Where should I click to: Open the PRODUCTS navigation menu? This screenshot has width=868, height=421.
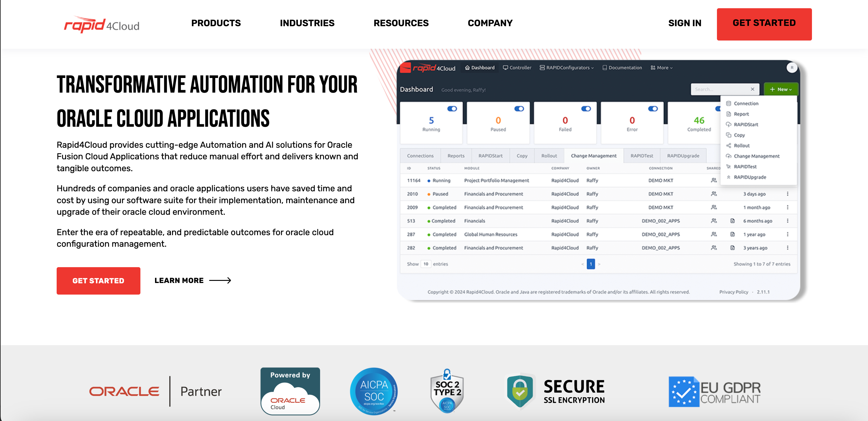[x=216, y=23]
